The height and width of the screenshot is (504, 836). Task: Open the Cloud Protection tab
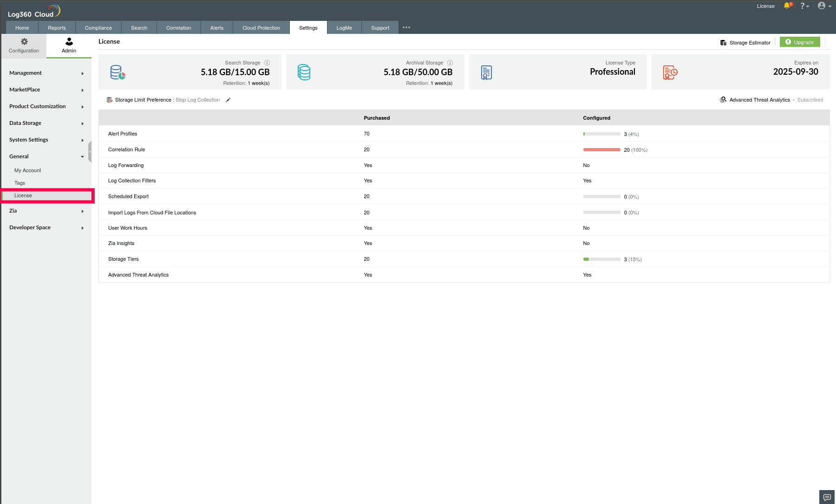coord(261,28)
